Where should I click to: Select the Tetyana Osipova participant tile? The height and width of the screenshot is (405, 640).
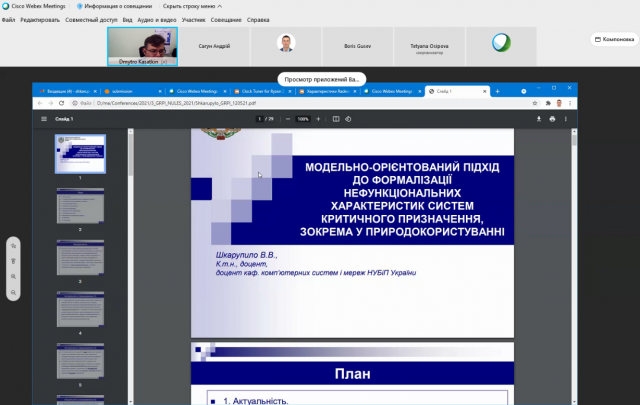click(x=429, y=46)
